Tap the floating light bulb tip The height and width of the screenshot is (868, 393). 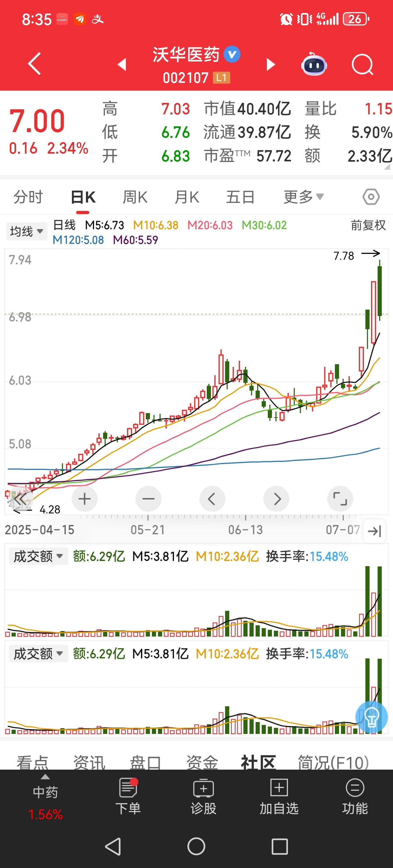371,717
